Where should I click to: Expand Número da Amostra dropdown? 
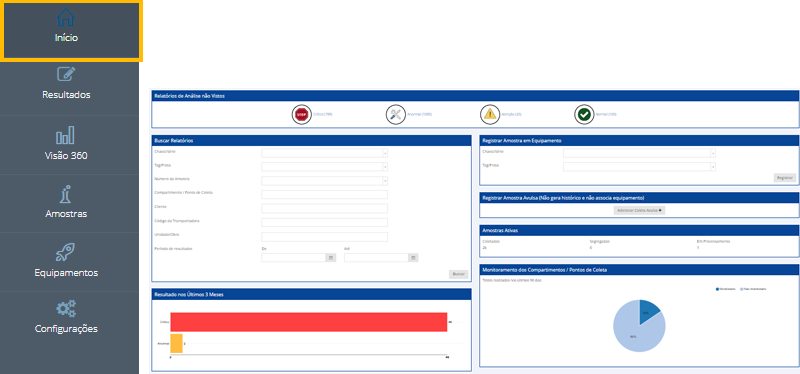(324, 180)
